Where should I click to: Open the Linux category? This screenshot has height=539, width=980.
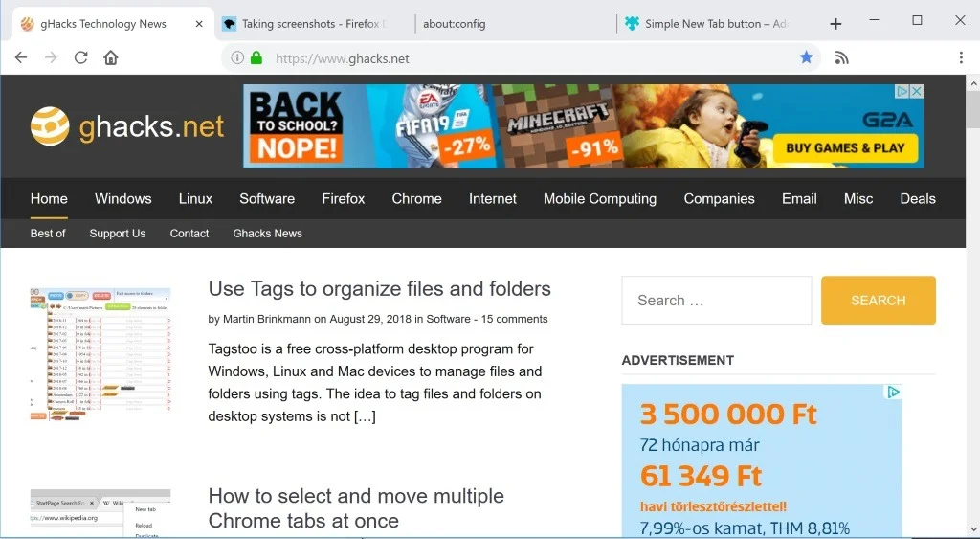tap(195, 199)
